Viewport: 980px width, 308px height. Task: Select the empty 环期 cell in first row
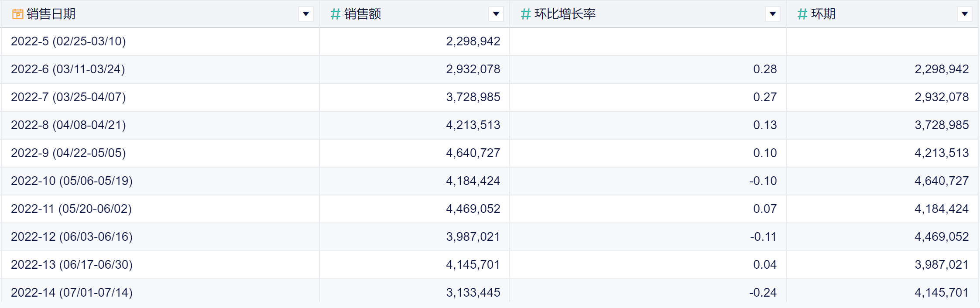(881, 41)
